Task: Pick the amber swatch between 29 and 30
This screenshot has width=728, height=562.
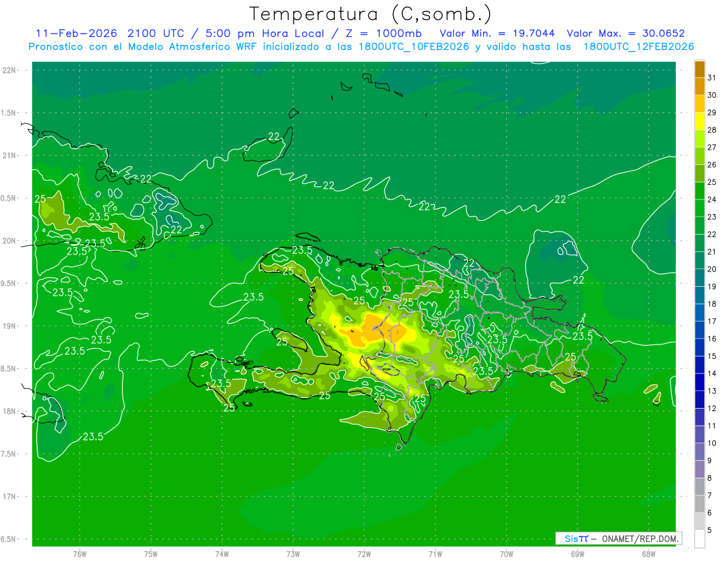Action: click(699, 104)
